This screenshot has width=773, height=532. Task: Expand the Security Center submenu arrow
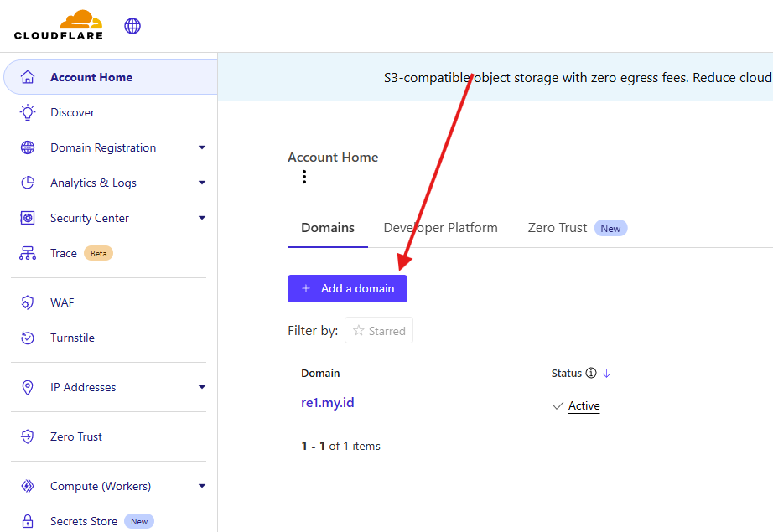(x=201, y=218)
